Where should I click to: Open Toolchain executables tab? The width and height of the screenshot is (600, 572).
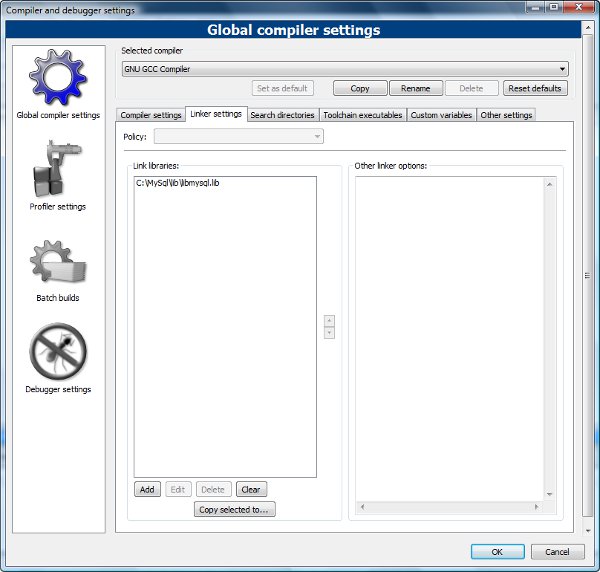pyautogui.click(x=362, y=115)
